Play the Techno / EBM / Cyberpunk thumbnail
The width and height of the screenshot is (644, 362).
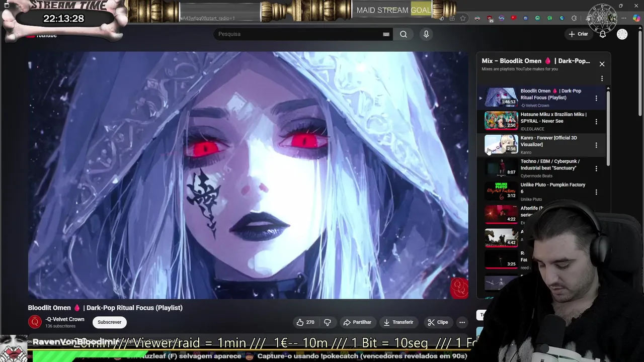pos(501,168)
